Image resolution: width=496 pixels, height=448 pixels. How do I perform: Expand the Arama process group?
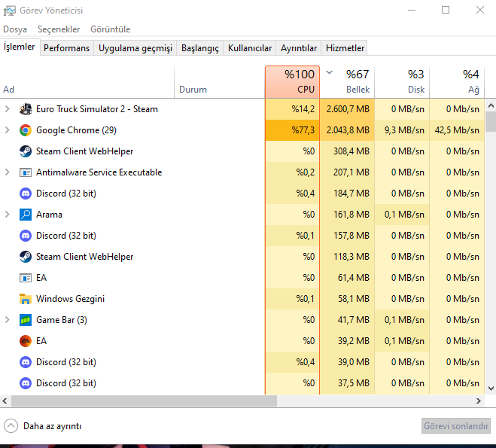(x=8, y=215)
